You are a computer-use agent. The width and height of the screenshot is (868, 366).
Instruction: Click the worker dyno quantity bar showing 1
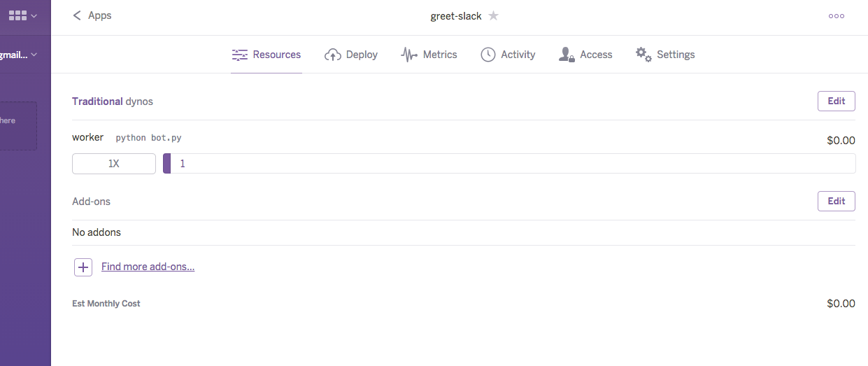509,164
